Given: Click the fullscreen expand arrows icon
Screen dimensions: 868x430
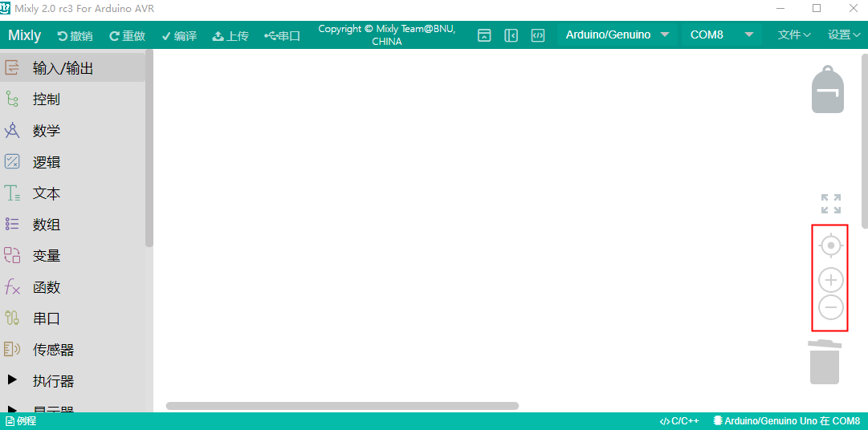Looking at the screenshot, I should pyautogui.click(x=831, y=204).
